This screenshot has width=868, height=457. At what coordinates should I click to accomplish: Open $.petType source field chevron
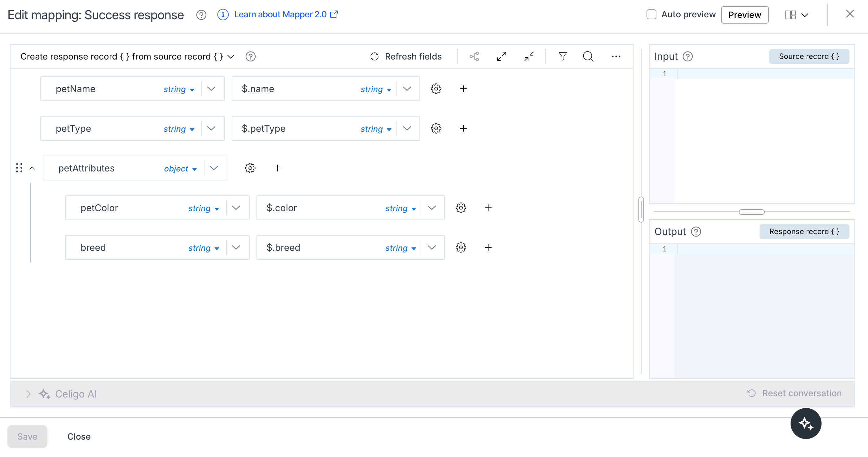[407, 128]
